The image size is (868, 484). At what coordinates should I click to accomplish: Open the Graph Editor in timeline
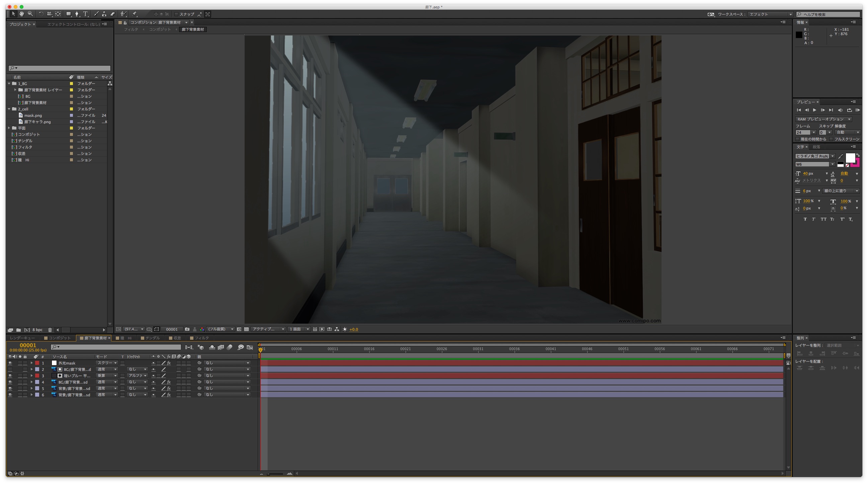[250, 347]
